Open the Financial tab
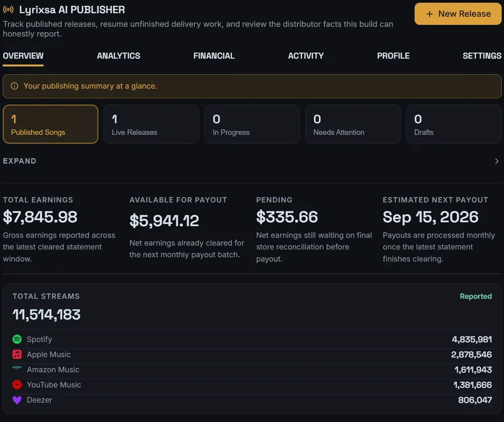Viewport: 504px width, 422px height. [x=214, y=56]
